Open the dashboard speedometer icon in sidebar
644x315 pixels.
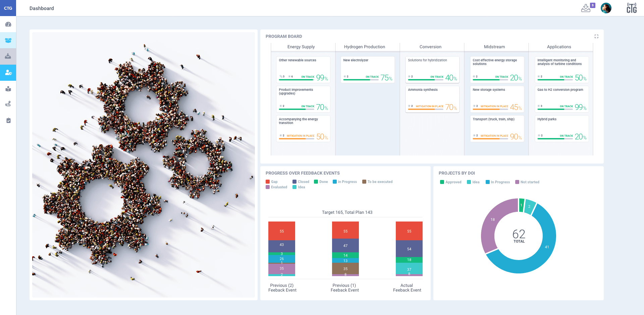tap(8, 24)
